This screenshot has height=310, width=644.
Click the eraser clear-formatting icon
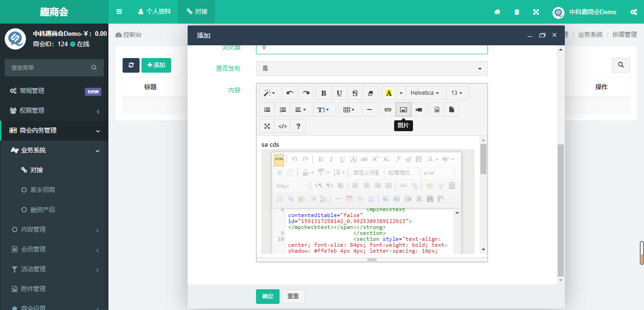(x=371, y=93)
